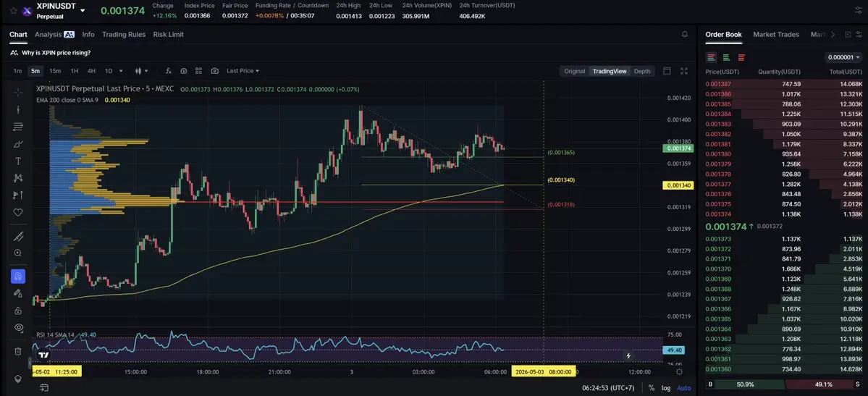Toggle the chart panel layout icon
Image resolution: width=868 pixels, height=396 pixels.
tap(667, 71)
